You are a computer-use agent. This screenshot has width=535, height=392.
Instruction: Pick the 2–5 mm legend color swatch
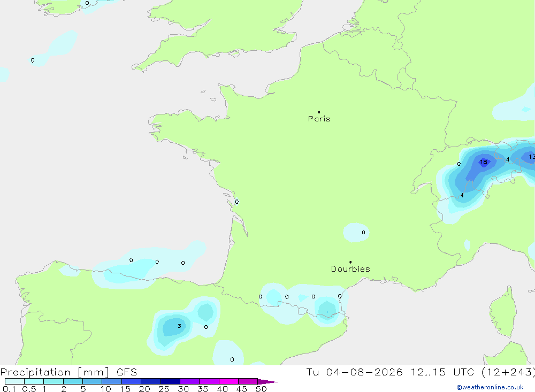[x=73, y=381]
